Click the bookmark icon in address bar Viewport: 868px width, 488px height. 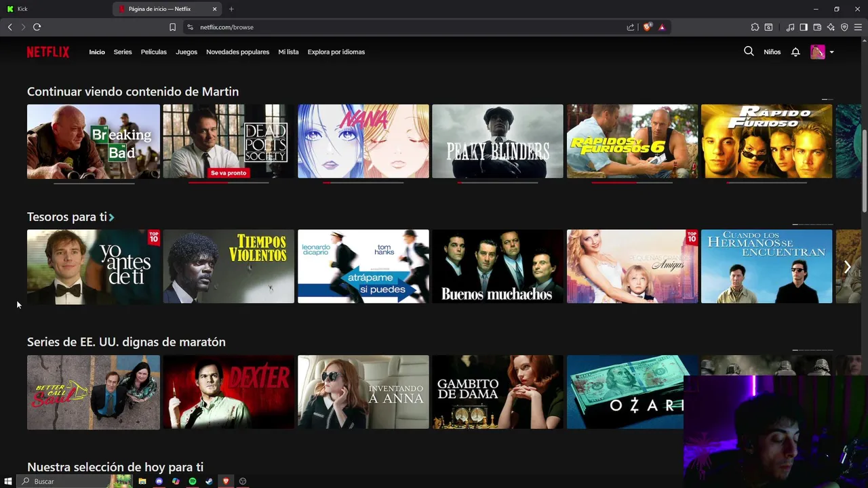pyautogui.click(x=172, y=27)
